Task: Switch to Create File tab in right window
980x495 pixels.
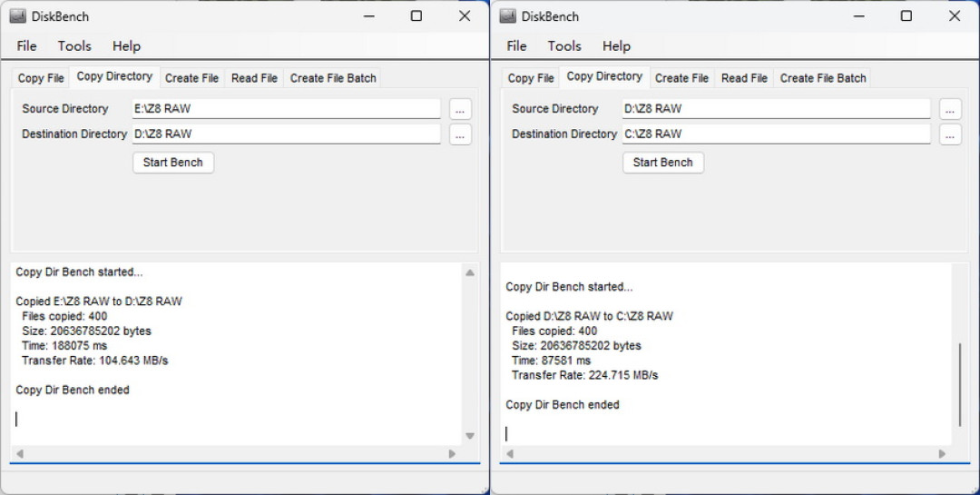Action: 681,78
